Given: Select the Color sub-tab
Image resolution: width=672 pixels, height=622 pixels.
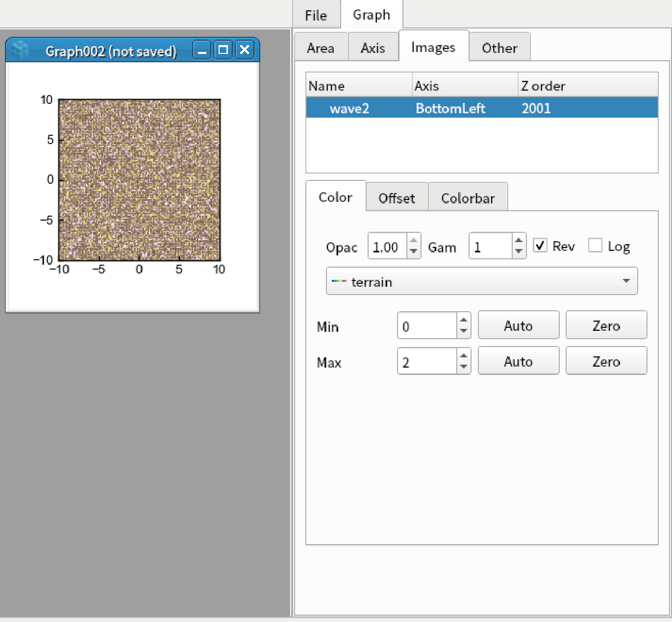Looking at the screenshot, I should (336, 197).
